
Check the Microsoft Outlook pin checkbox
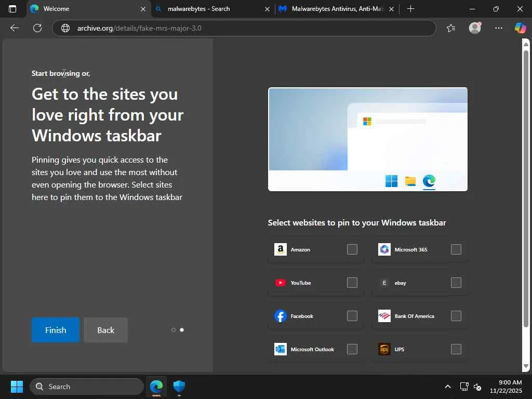352,349
